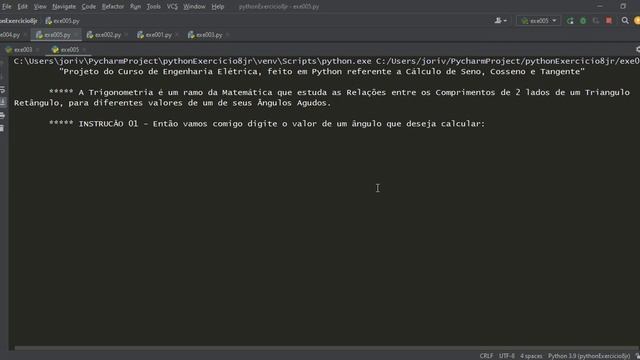Open the VCS menu
This screenshot has width=640, height=360.
172,7
